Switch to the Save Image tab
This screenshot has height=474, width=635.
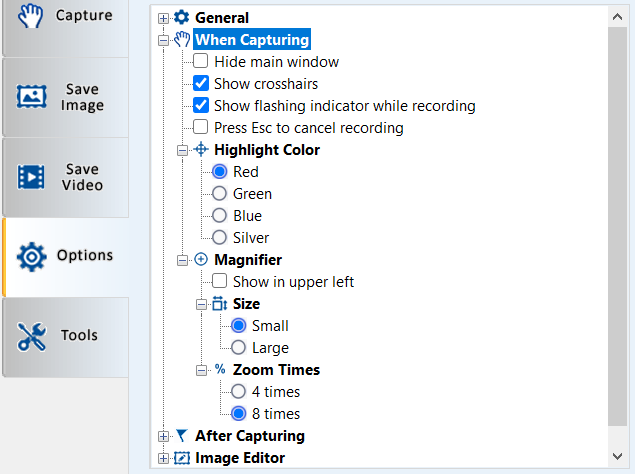click(x=65, y=97)
